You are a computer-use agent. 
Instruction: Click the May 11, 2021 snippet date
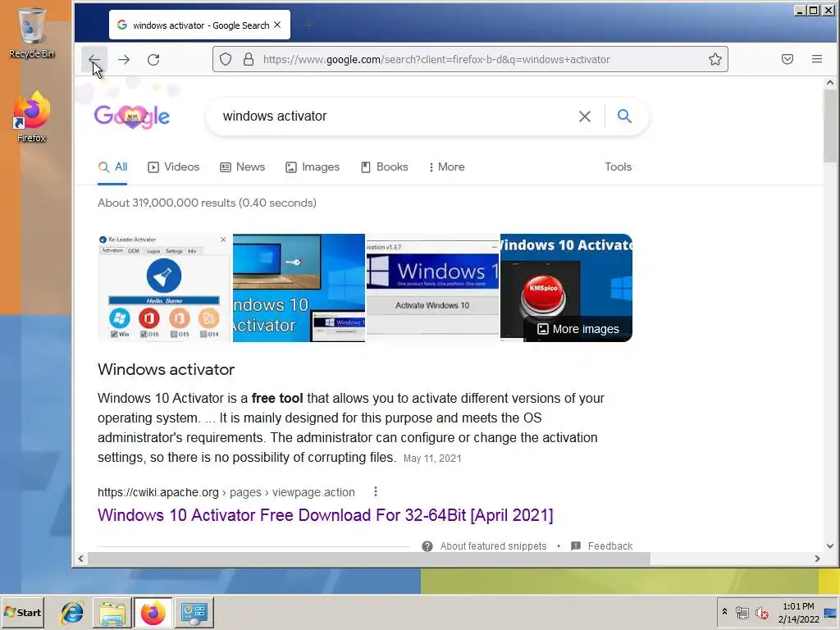[431, 459]
